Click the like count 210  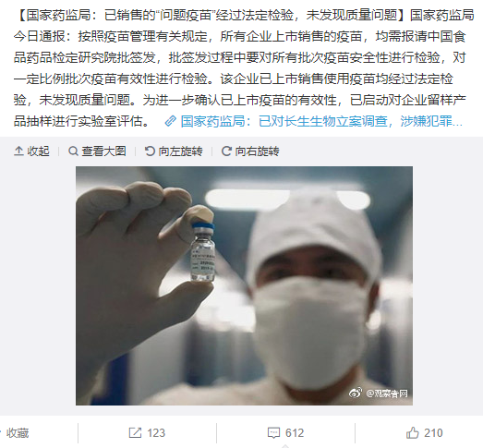(433, 433)
